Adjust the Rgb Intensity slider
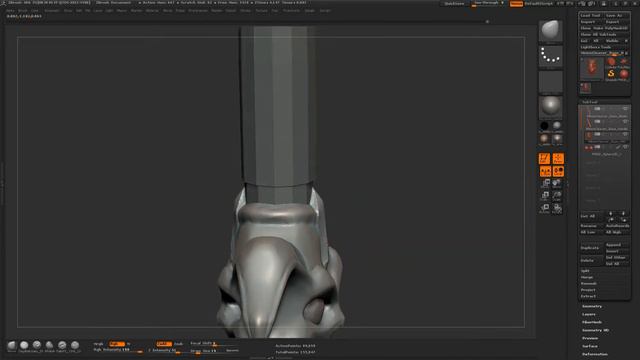 click(118, 350)
